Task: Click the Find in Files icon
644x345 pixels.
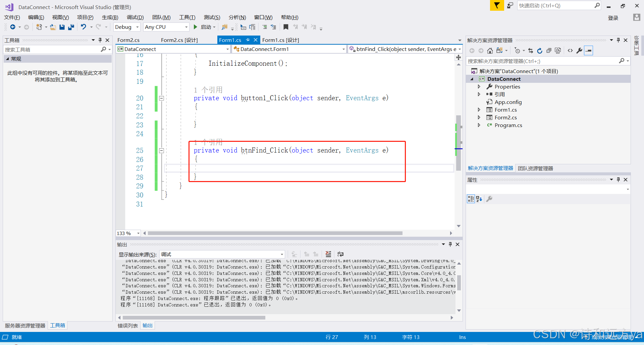Action: click(x=224, y=27)
